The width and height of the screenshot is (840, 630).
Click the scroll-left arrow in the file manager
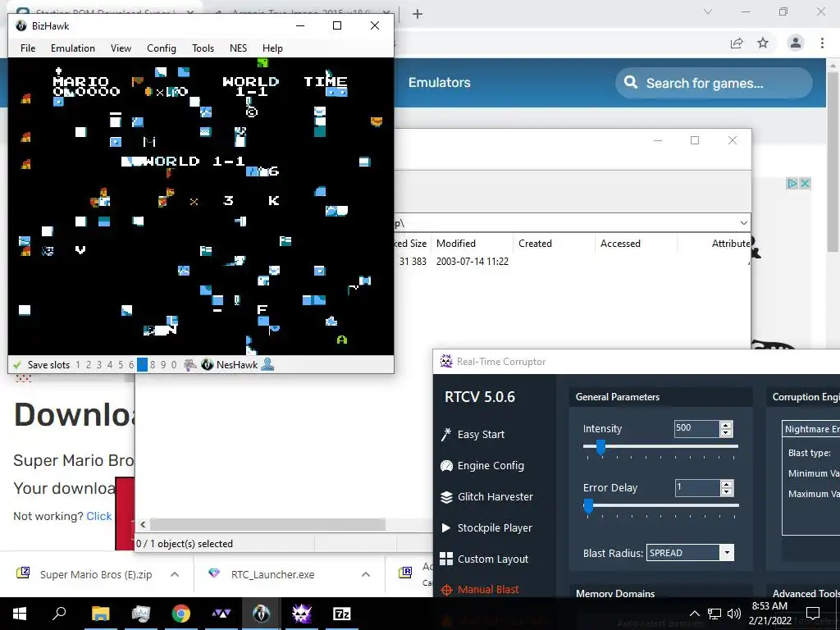tap(143, 524)
